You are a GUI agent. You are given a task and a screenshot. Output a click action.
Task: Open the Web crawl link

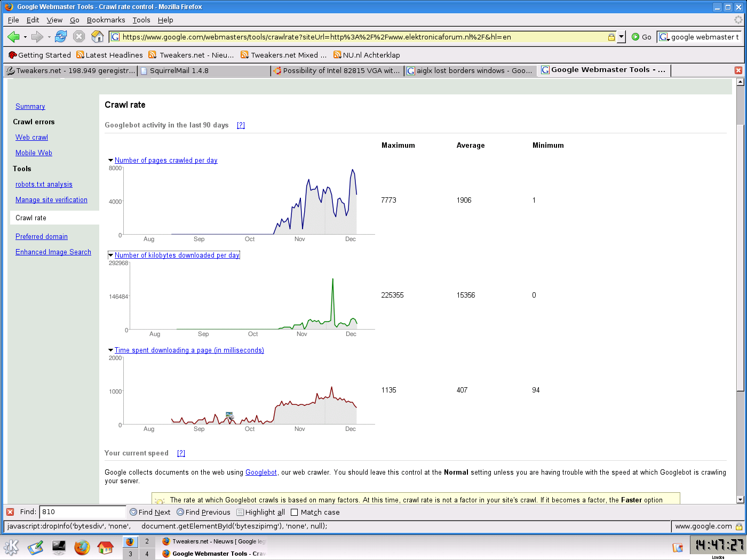pos(31,138)
